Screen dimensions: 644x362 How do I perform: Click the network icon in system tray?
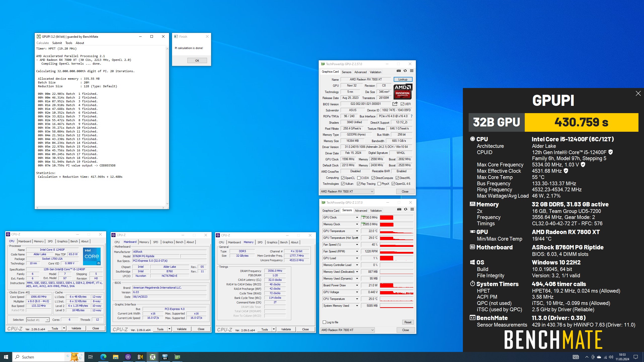click(605, 357)
